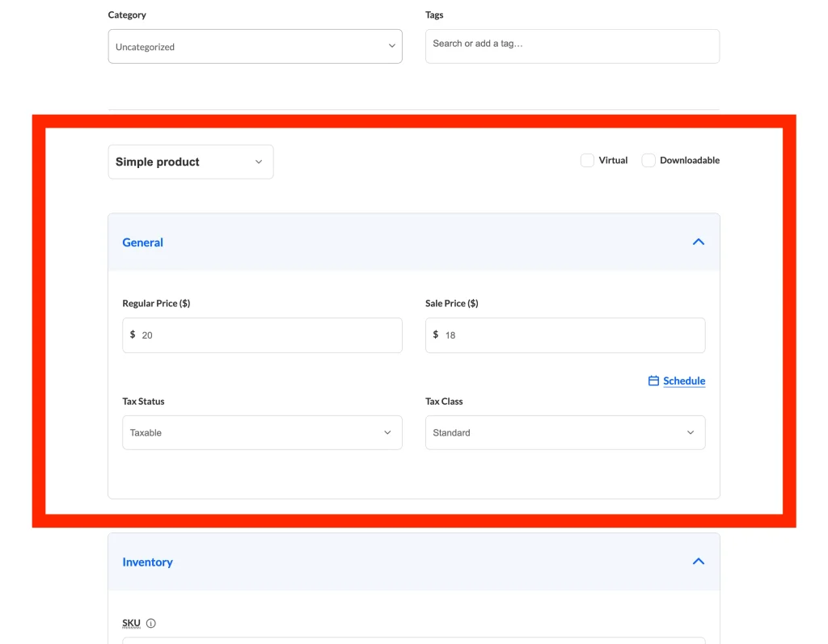Click the dollar sign in Sale Price
828x644 pixels.
(436, 335)
